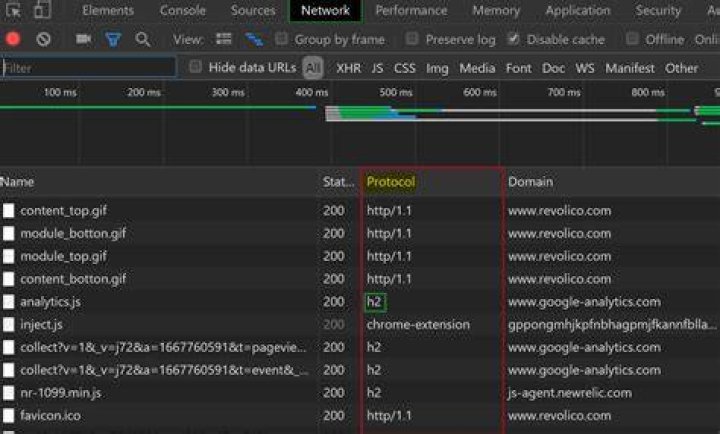Filter requests by XHR type
Viewport: 720px width, 434px height.
pyautogui.click(x=348, y=68)
